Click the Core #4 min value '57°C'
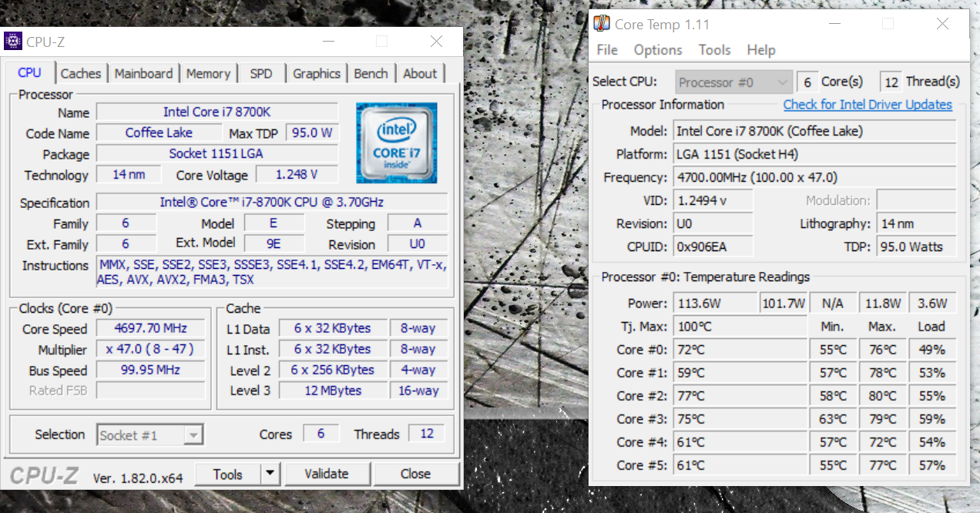This screenshot has width=980, height=513. 833,442
